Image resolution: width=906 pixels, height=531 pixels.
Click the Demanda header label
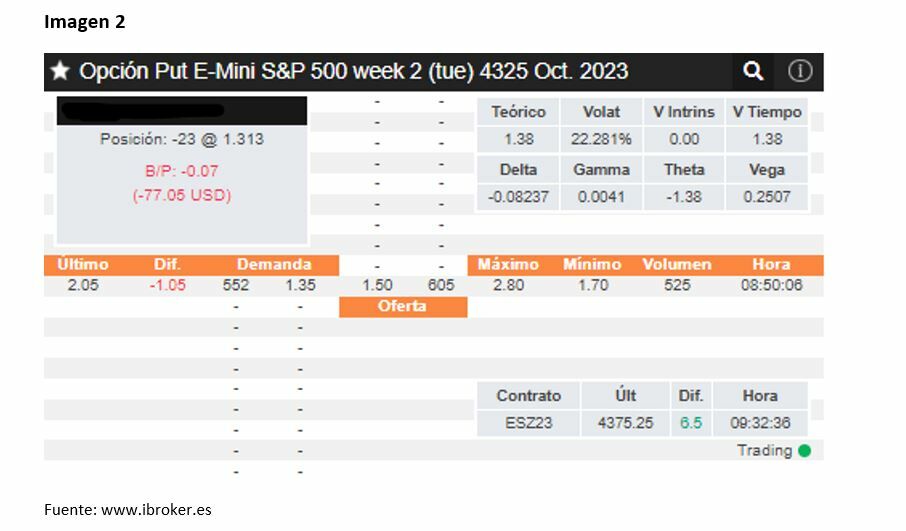point(274,265)
